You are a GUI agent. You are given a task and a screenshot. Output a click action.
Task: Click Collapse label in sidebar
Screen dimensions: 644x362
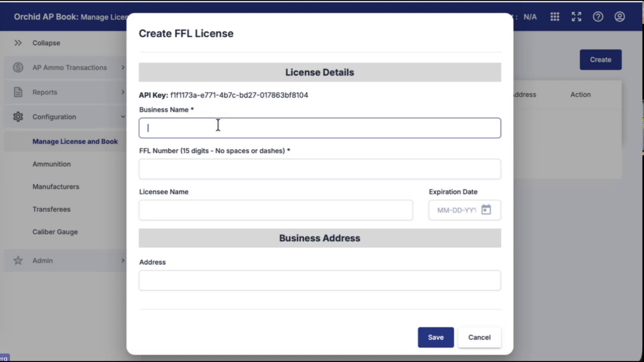click(x=46, y=43)
